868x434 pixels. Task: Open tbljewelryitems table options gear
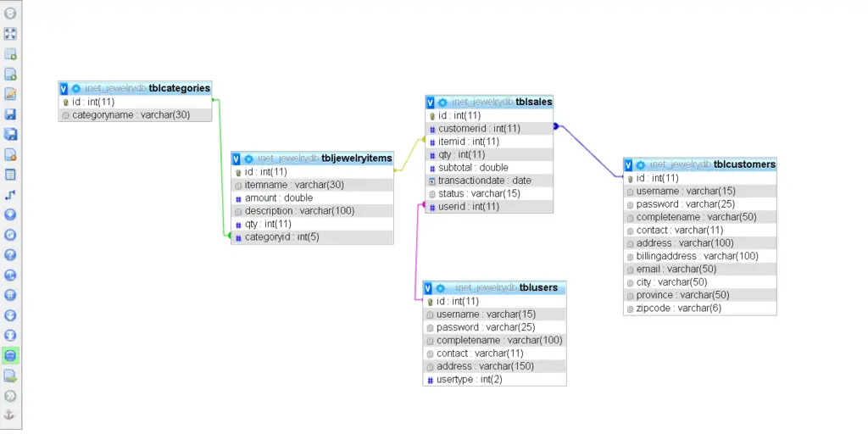pos(248,159)
